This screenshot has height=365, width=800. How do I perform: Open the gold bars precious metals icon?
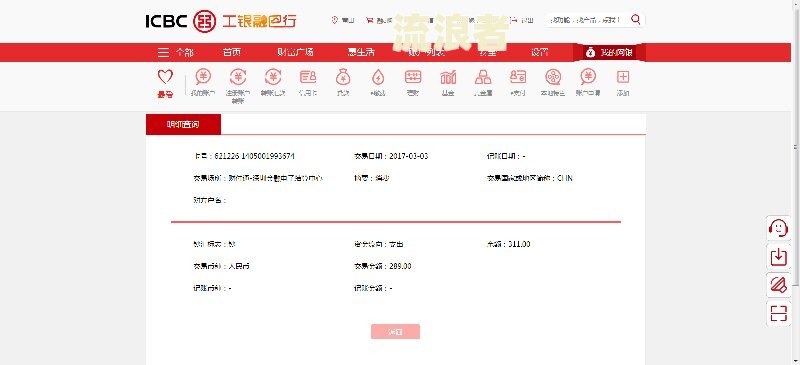point(483,77)
